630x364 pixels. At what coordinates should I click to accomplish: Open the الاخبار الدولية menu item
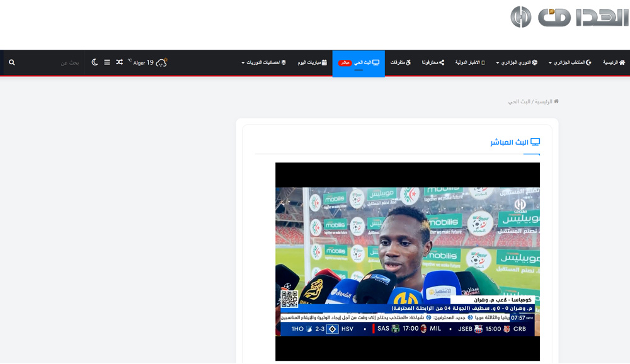(x=470, y=62)
